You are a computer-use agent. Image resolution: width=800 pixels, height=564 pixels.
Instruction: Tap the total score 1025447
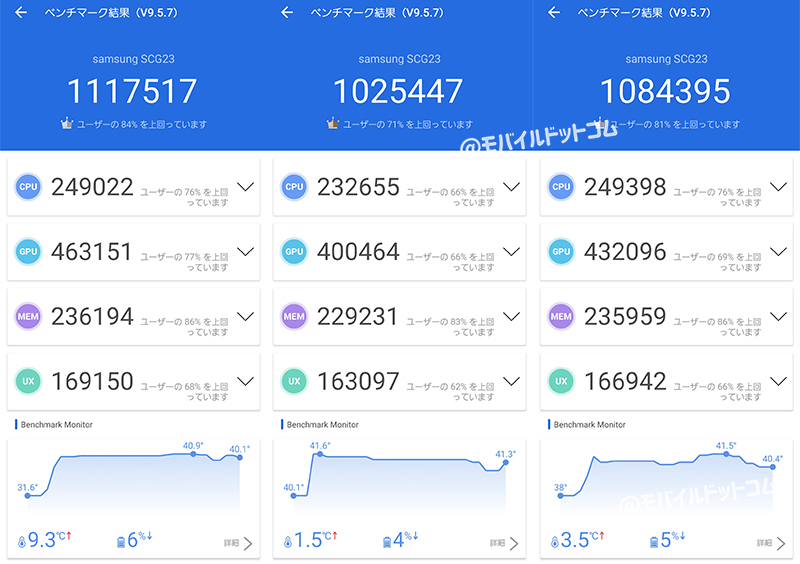(398, 91)
